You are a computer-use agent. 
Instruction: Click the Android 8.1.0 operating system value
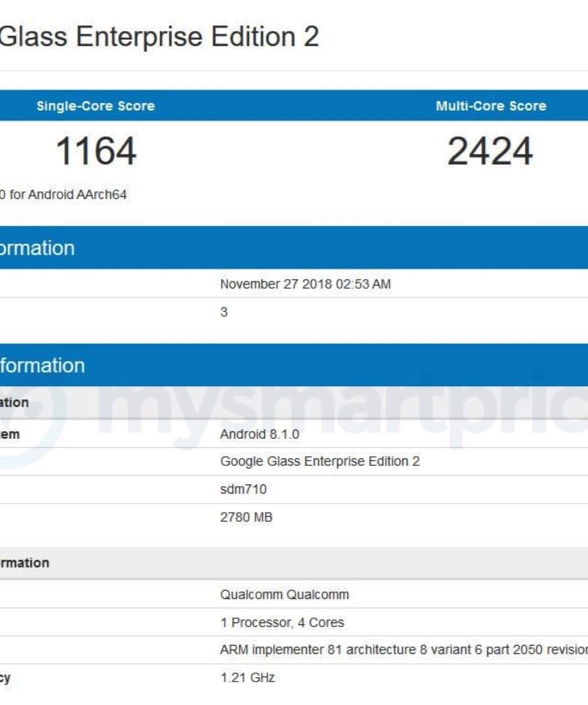coord(259,434)
